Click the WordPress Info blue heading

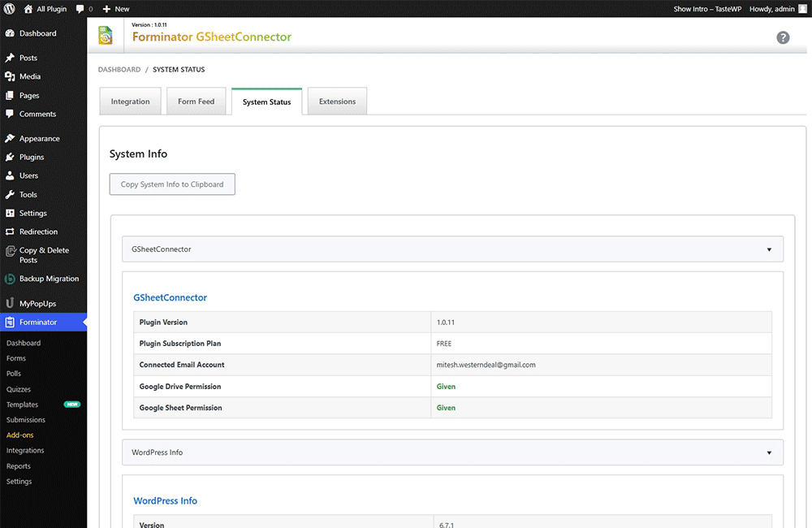point(165,500)
